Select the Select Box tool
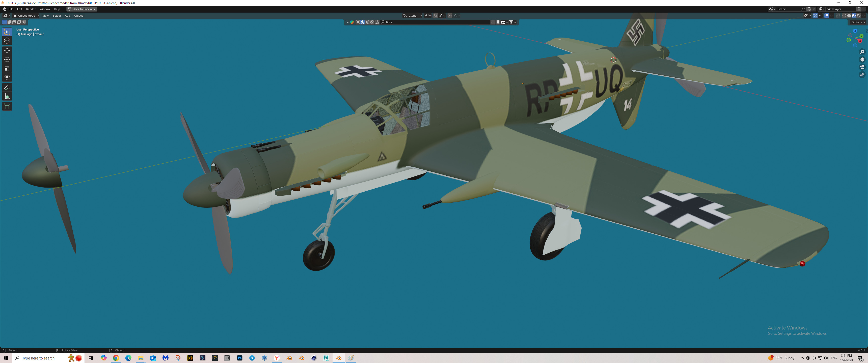 [x=7, y=32]
